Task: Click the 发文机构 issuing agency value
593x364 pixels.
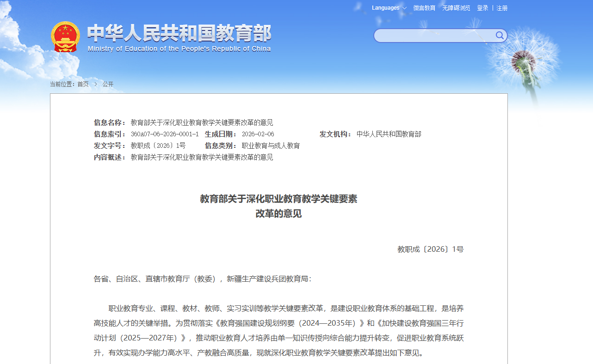Action: tap(389, 134)
